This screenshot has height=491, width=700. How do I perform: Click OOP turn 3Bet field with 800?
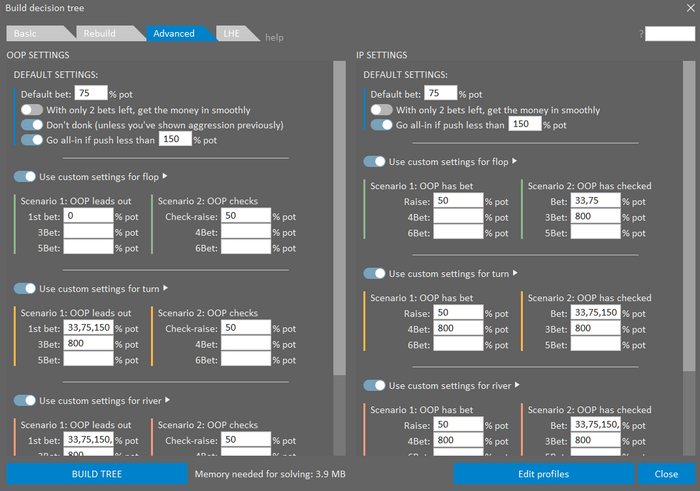[88, 344]
